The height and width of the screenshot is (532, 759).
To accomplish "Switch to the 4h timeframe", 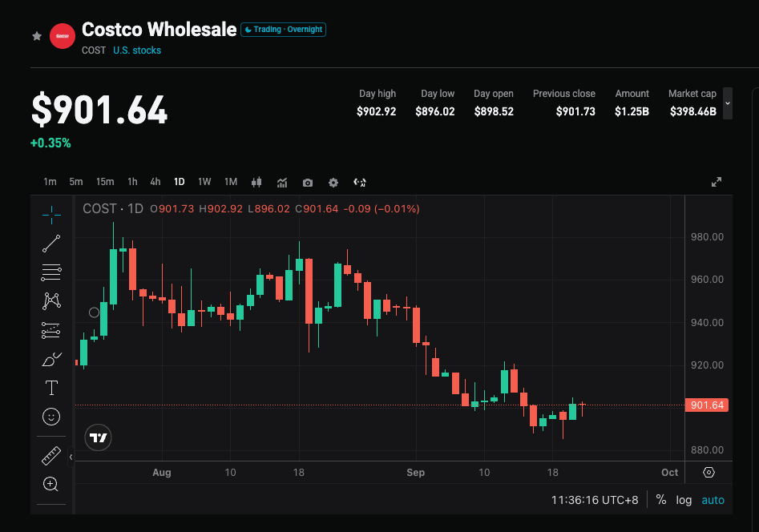I will pos(155,182).
